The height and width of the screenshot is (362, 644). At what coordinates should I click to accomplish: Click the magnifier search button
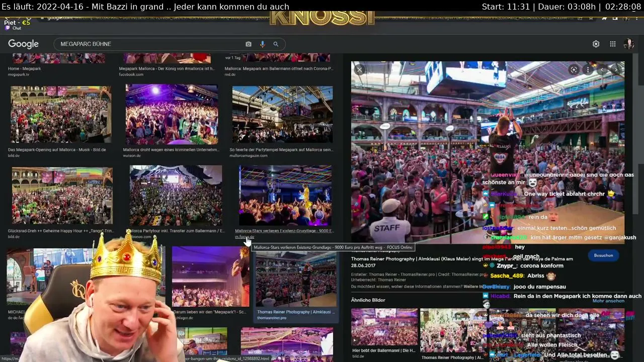tap(276, 44)
